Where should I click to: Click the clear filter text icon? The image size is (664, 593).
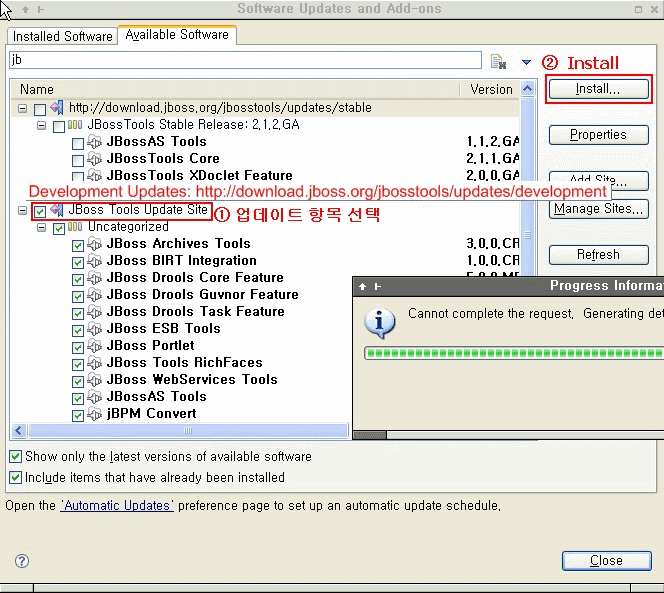point(498,62)
